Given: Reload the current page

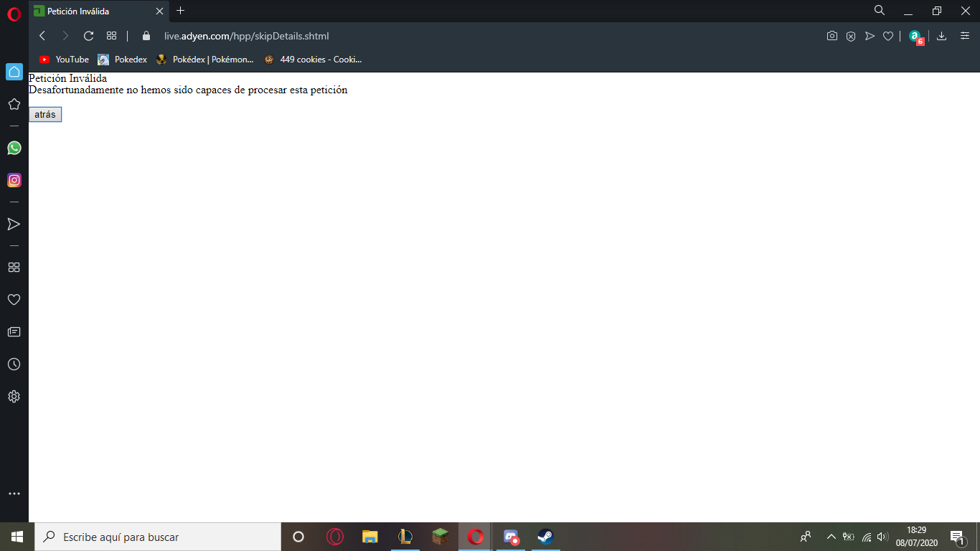Looking at the screenshot, I should coord(89,36).
